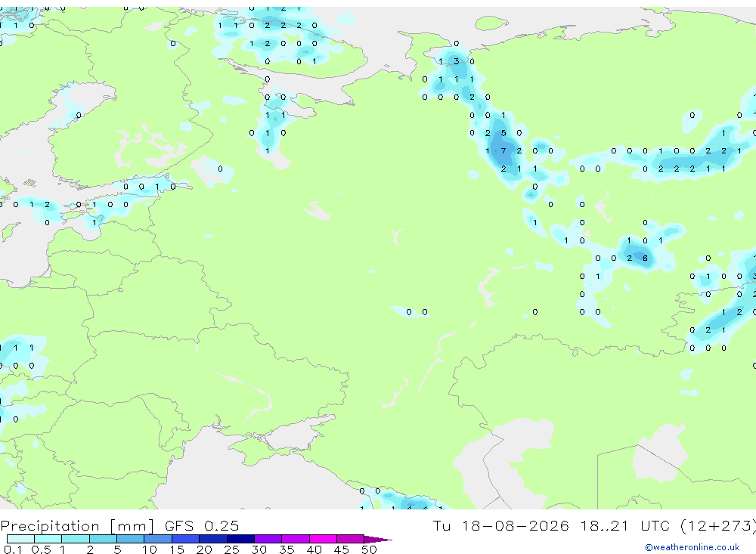Viewport: 756px width, 554px height.
Task: Click the 25–30 mm navy legend swatch
Action: click(x=240, y=539)
